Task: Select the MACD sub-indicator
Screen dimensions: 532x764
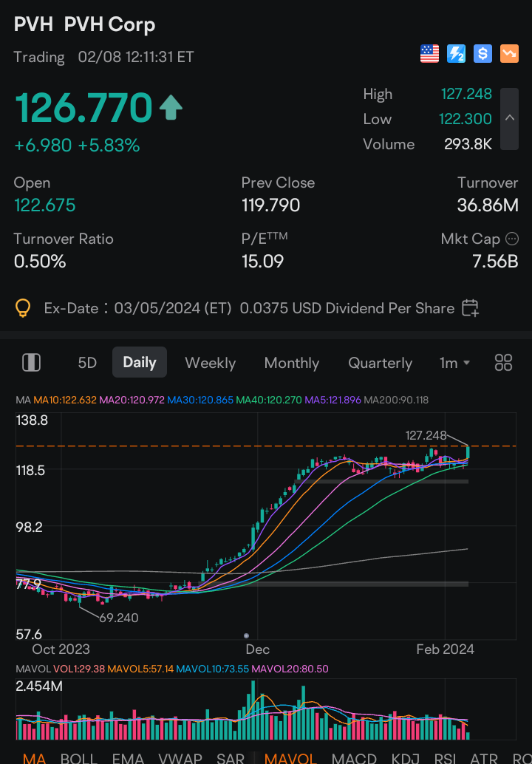Action: pyautogui.click(x=354, y=757)
